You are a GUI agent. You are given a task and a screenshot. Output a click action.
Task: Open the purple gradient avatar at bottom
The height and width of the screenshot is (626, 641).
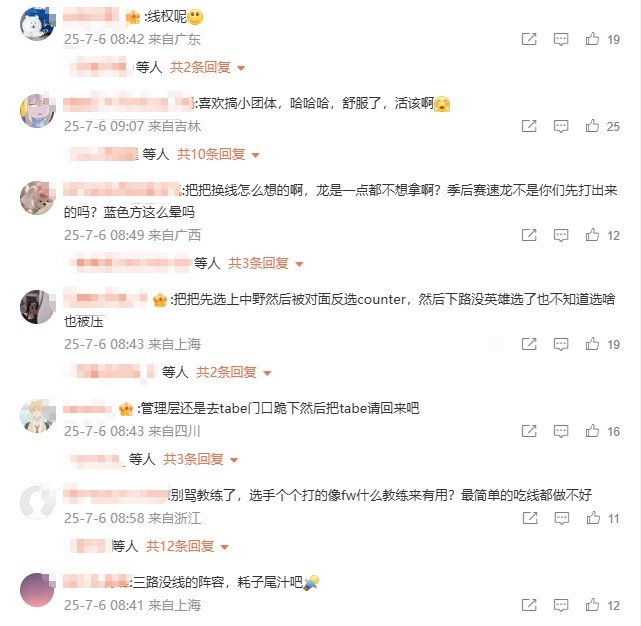tap(37, 590)
